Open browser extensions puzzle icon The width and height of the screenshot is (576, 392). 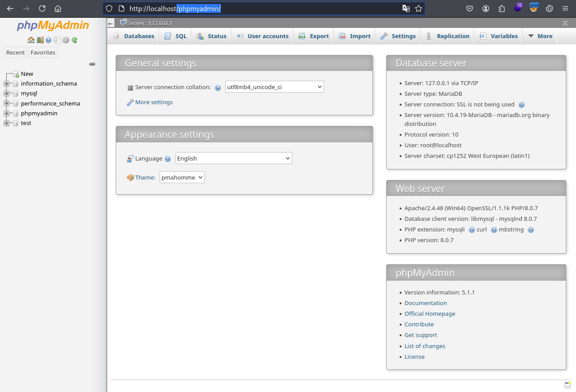502,8
